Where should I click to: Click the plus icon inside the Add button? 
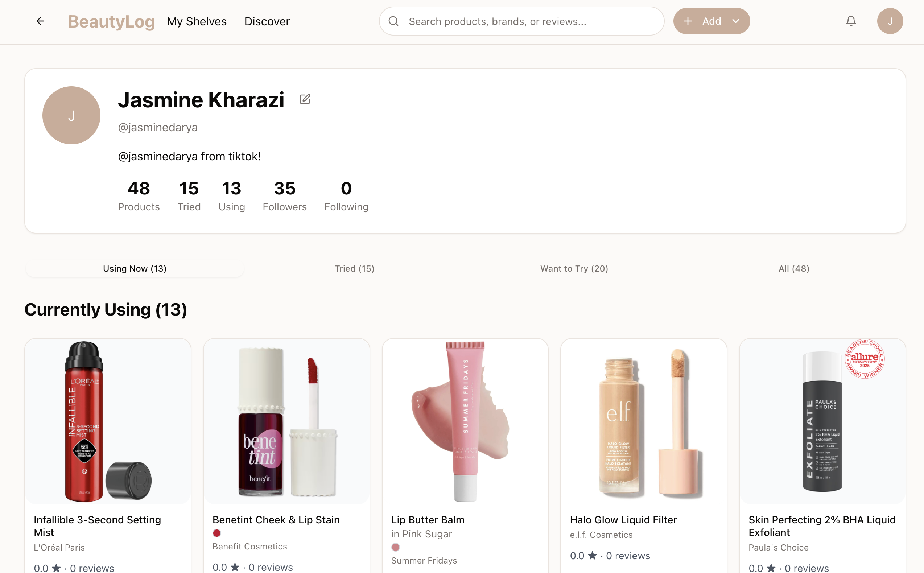coord(688,21)
